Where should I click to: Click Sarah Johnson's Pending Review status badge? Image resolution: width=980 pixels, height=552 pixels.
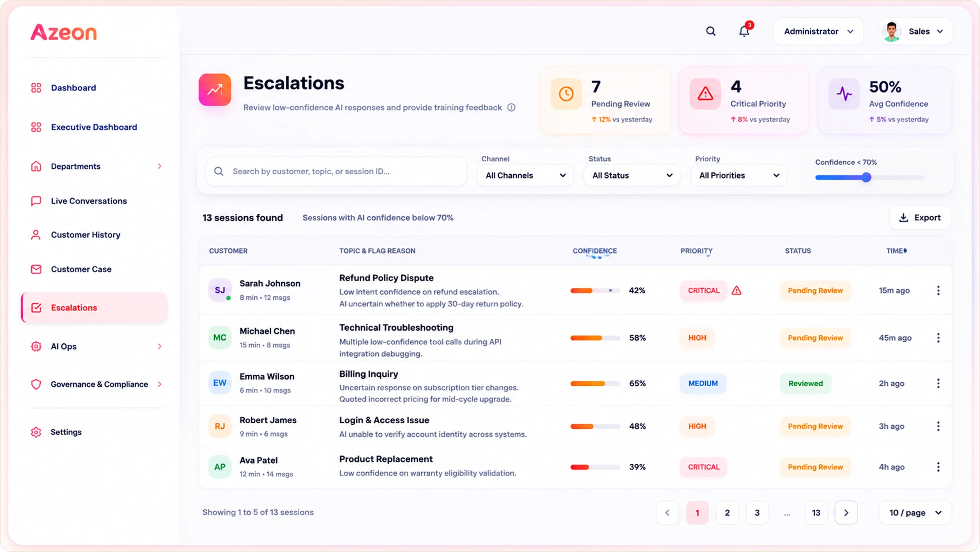815,290
